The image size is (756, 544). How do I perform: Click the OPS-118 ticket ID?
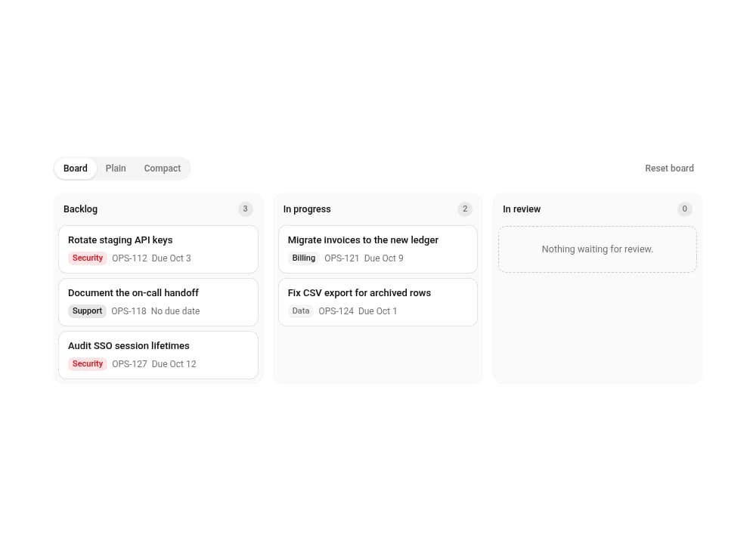[x=129, y=311]
